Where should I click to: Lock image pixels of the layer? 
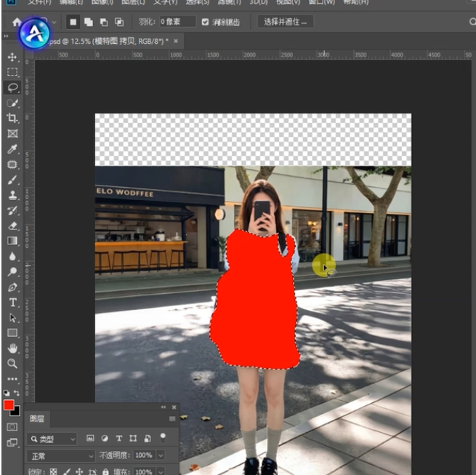[x=66, y=471]
